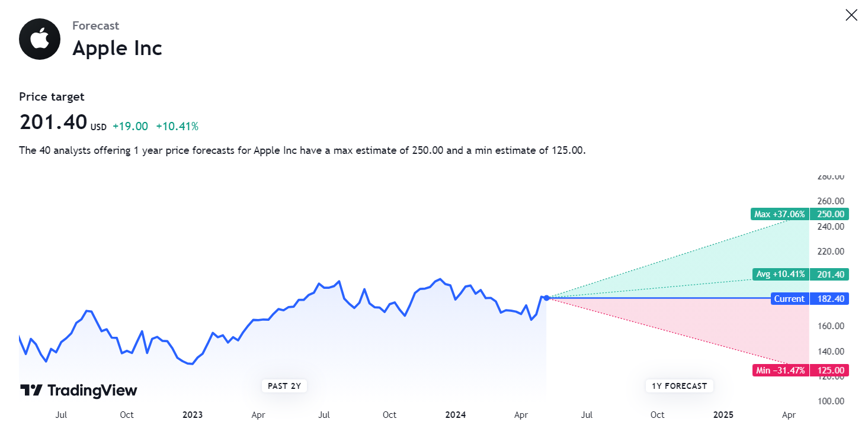Click the Apple Inc logo icon
The image size is (868, 438).
(40, 39)
